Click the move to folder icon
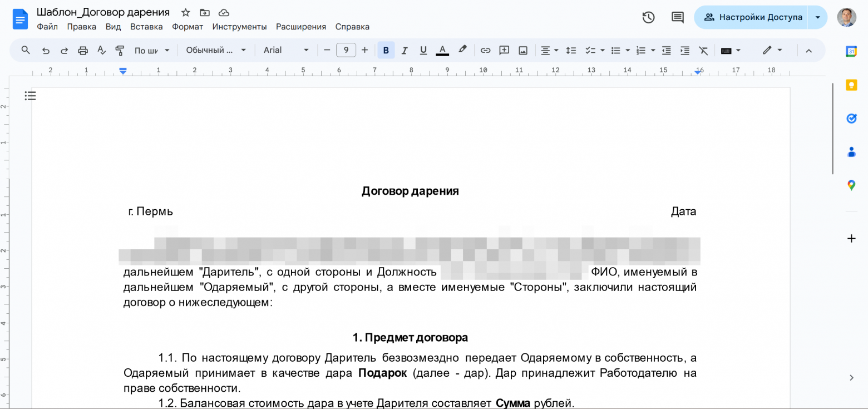This screenshot has height=409, width=868. click(x=205, y=12)
